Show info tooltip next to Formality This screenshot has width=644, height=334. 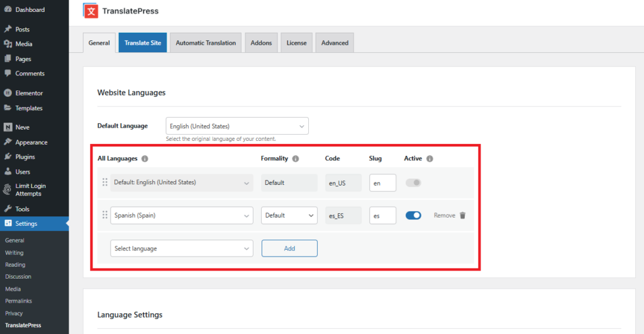(x=296, y=159)
